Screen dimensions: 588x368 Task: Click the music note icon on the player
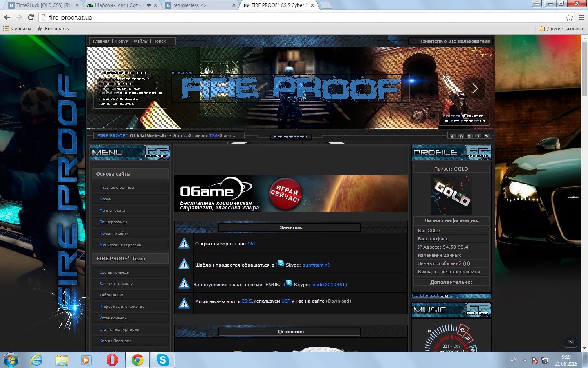point(468,338)
